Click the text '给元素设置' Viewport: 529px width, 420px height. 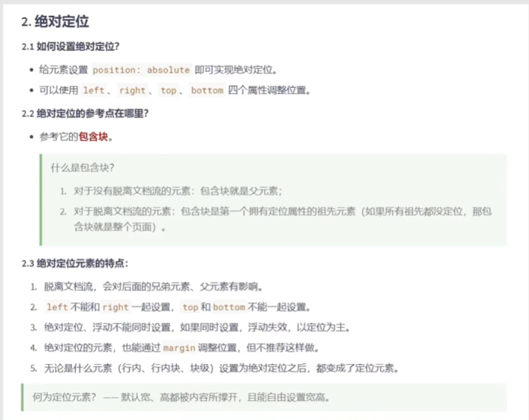64,70
